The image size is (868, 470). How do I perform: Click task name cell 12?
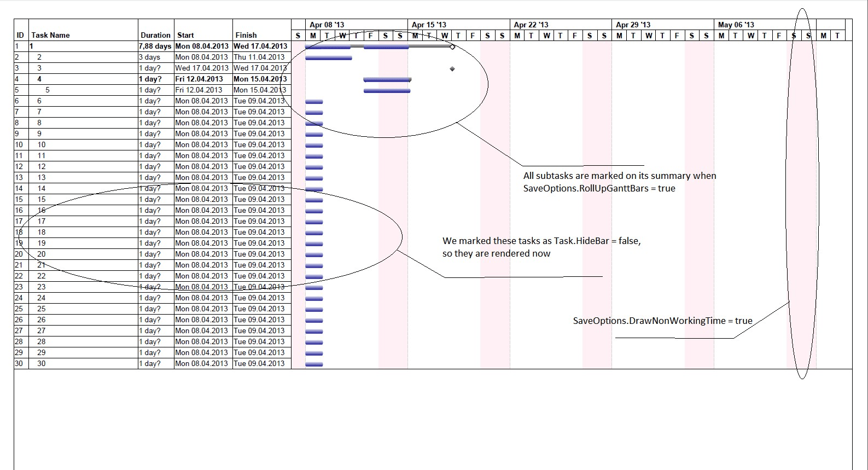pyautogui.click(x=83, y=167)
